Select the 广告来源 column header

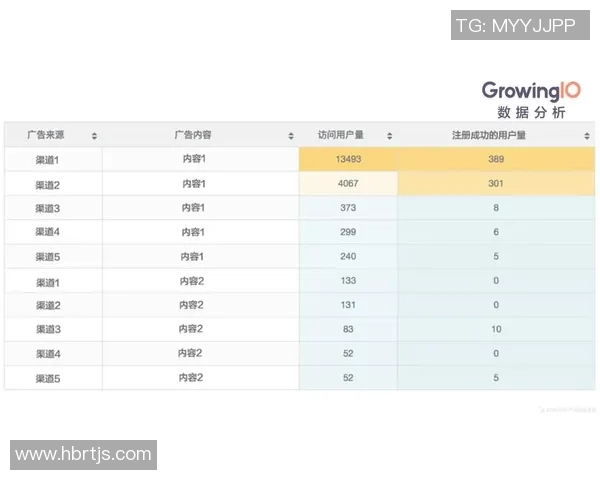click(x=46, y=135)
